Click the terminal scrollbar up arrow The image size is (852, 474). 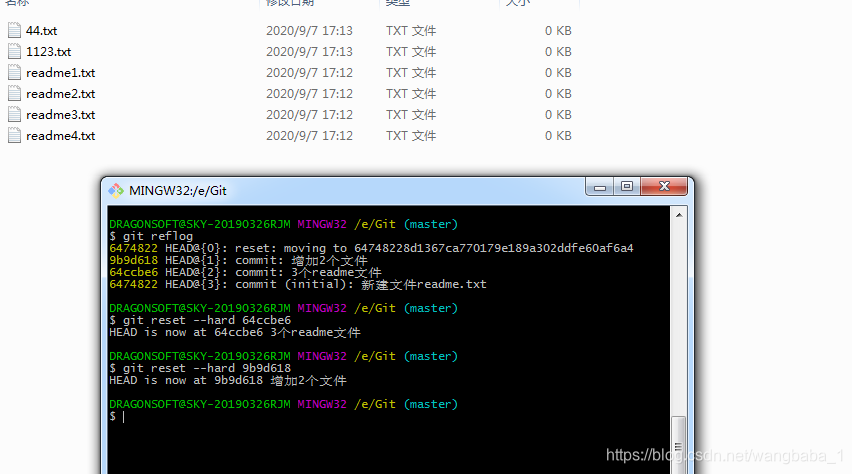tap(679, 215)
